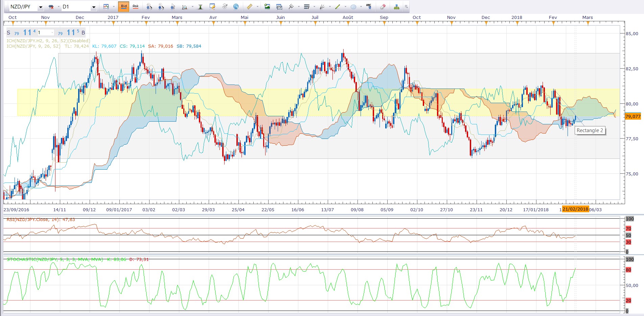Click the RSI indicator title label
This screenshot has width=644, height=316.
tap(41, 219)
